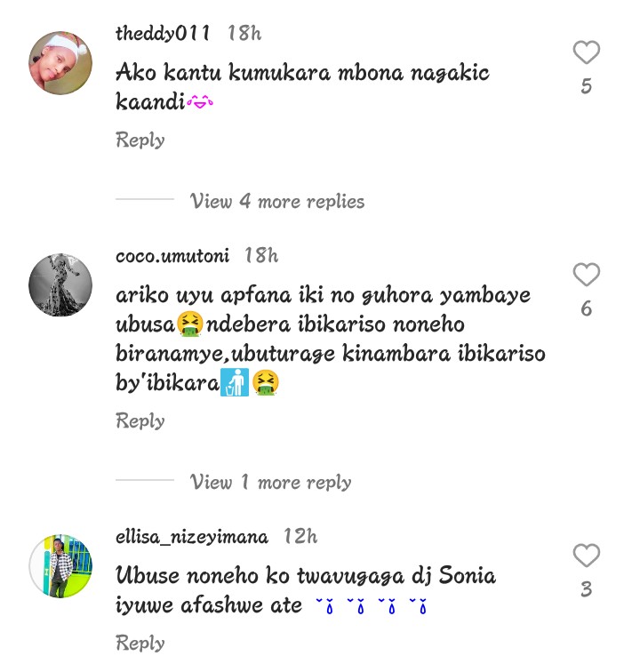Viewport: 640px width, 672px height.
Task: Open the ellisa_nizeyimana username link
Action: (192, 537)
